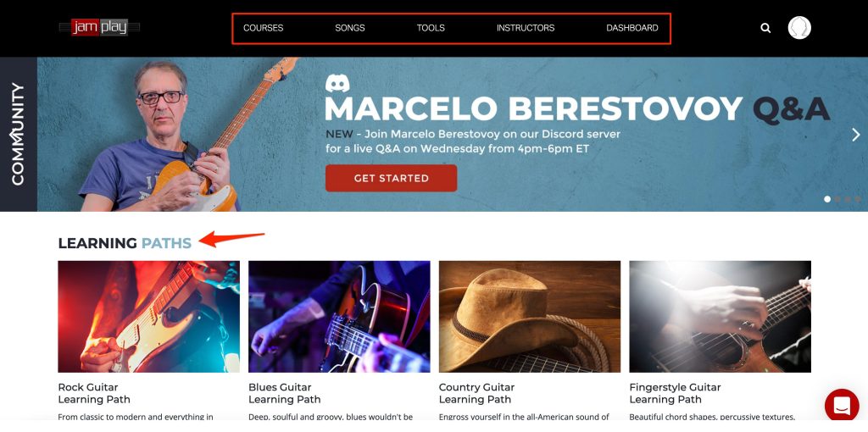
Task: Select the Blues Guitar thumbnail
Action: tap(339, 317)
